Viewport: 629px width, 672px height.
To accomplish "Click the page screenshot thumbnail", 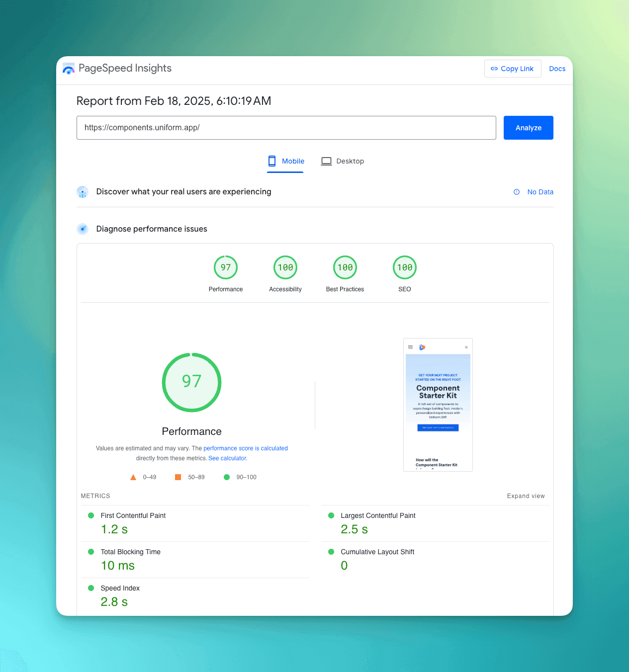I will (x=438, y=405).
